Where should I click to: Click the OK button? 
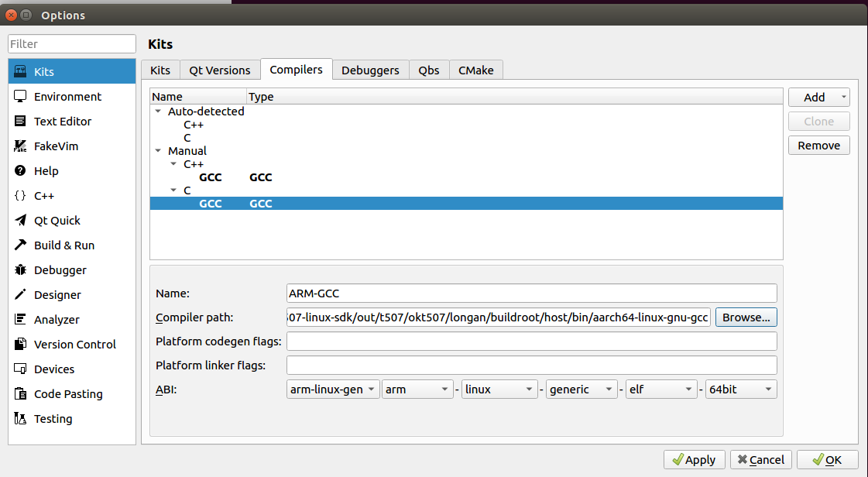[828, 460]
